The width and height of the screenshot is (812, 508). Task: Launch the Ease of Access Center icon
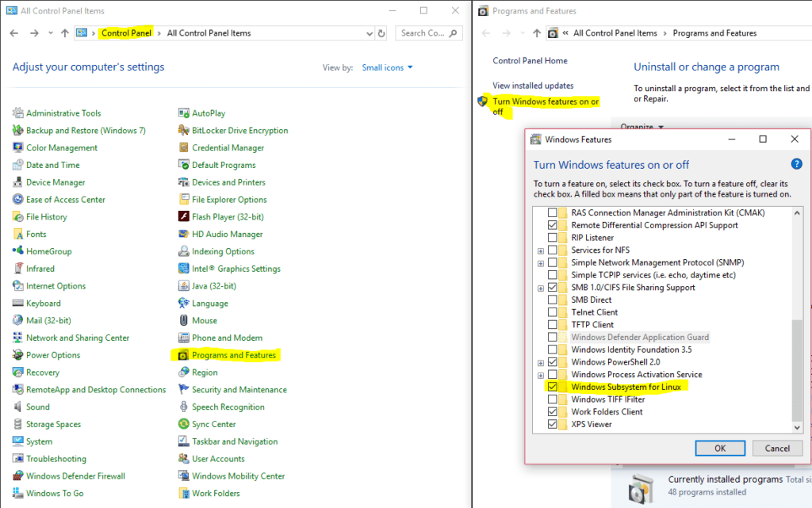(18, 199)
